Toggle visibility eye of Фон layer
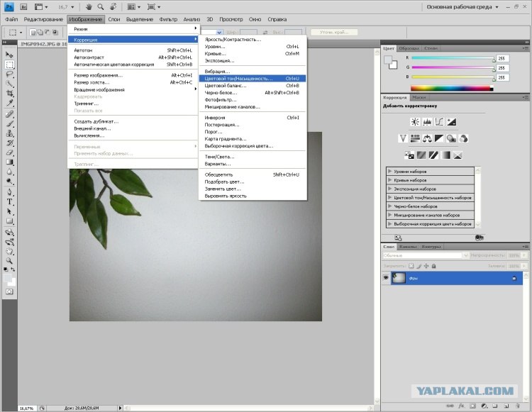The image size is (532, 412). (386, 278)
